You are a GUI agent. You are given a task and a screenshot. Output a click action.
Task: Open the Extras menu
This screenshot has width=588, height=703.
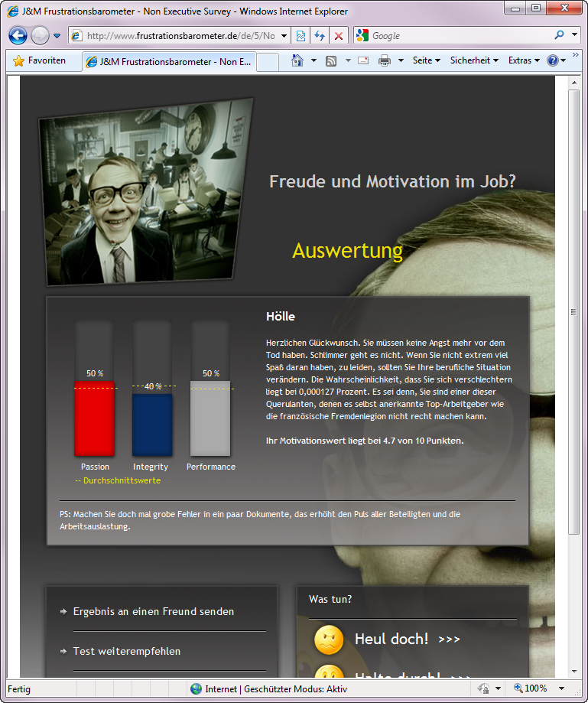pos(524,60)
